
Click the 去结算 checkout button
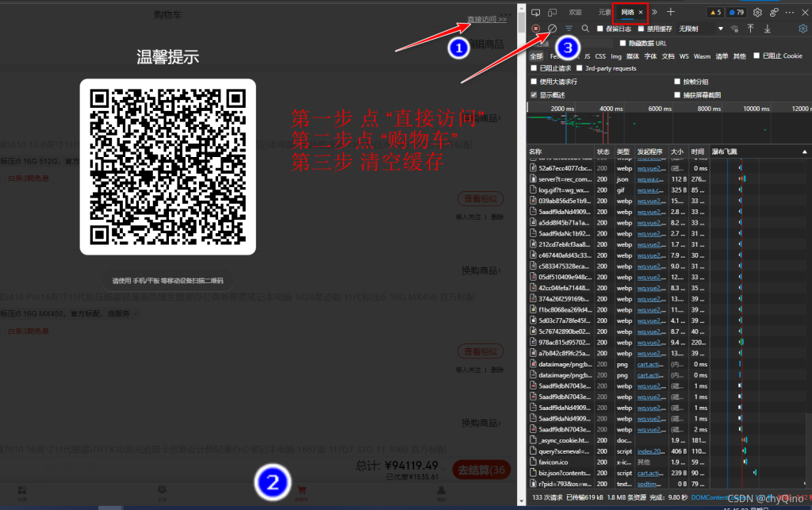click(x=481, y=470)
